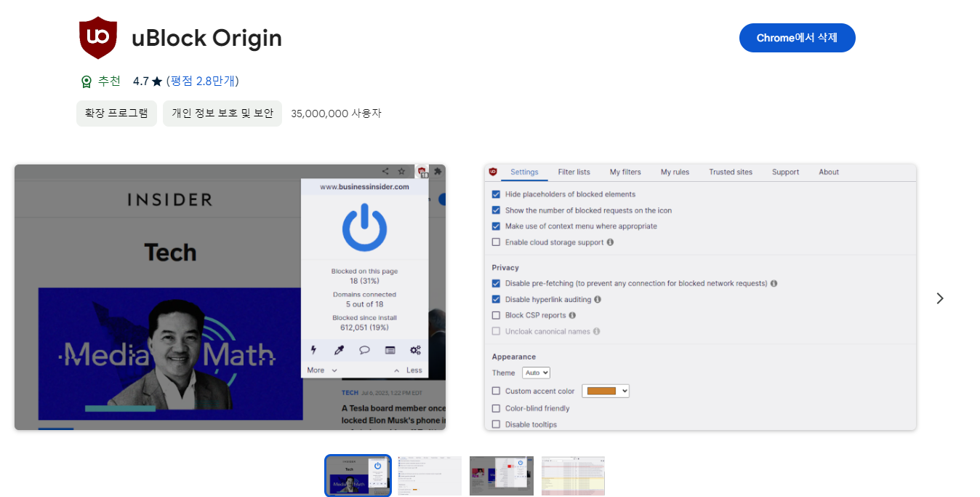Click the 5 out of 18 domains text

coord(364,304)
